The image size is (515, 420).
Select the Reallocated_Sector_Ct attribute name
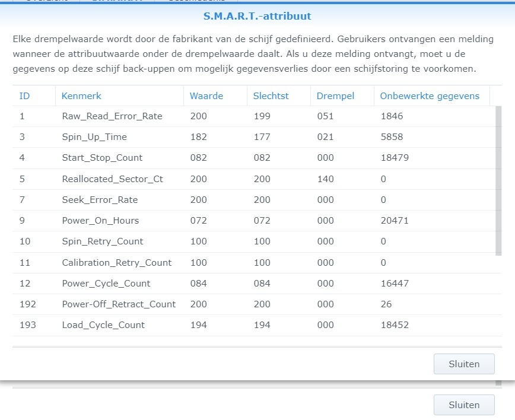point(112,179)
